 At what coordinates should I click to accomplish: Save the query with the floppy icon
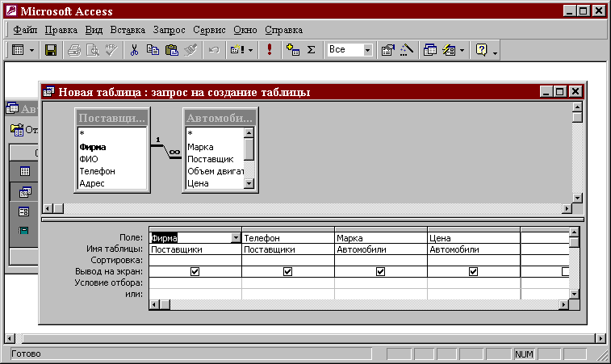point(51,50)
